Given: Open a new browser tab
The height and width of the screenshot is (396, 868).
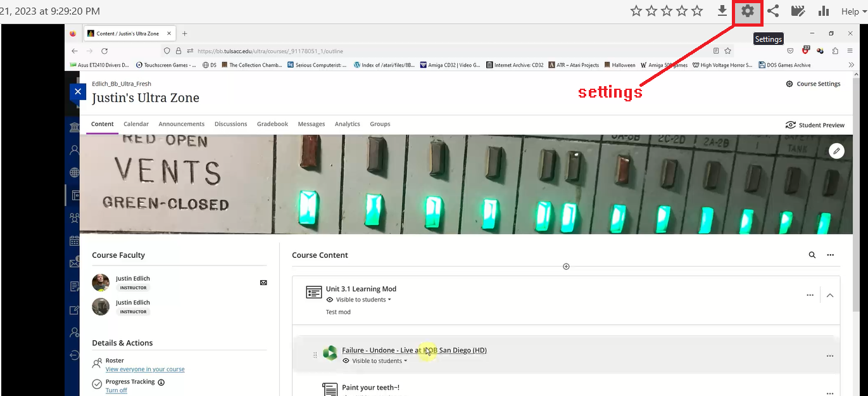Looking at the screenshot, I should pyautogui.click(x=185, y=34).
